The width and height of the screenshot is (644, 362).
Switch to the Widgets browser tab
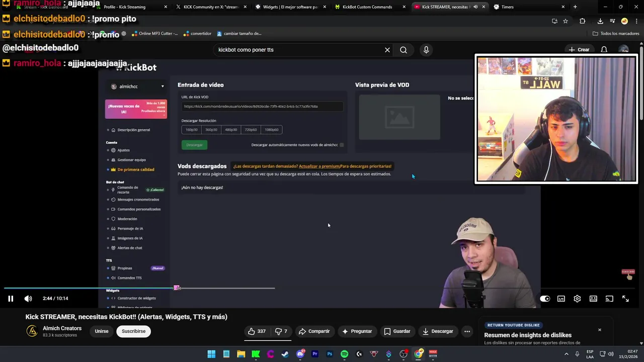click(x=291, y=7)
